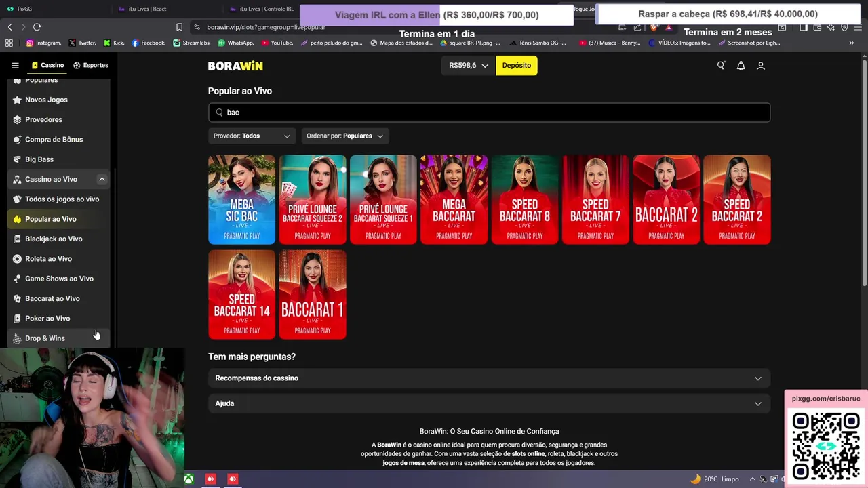Expand the Ajuda section
Screen dimensions: 868x488
click(489, 403)
